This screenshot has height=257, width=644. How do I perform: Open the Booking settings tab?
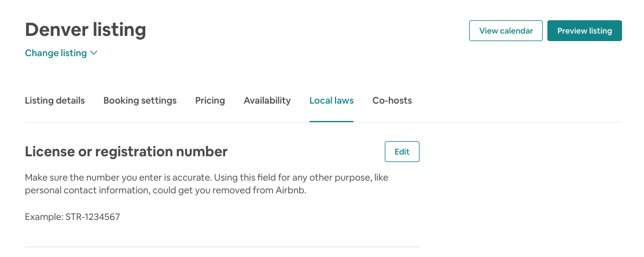(140, 101)
